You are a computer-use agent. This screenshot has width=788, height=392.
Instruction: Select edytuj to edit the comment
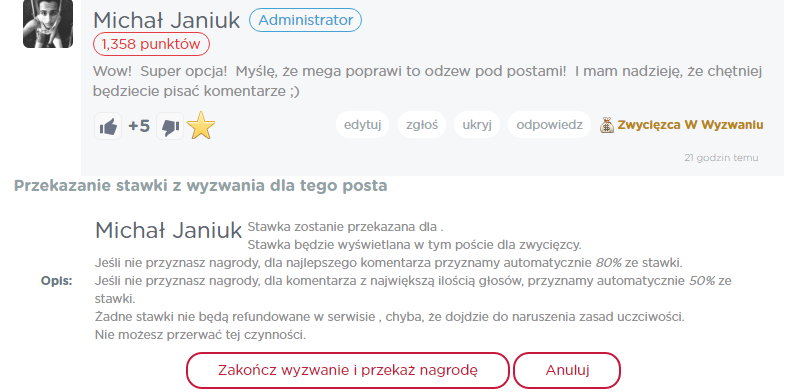(x=362, y=125)
